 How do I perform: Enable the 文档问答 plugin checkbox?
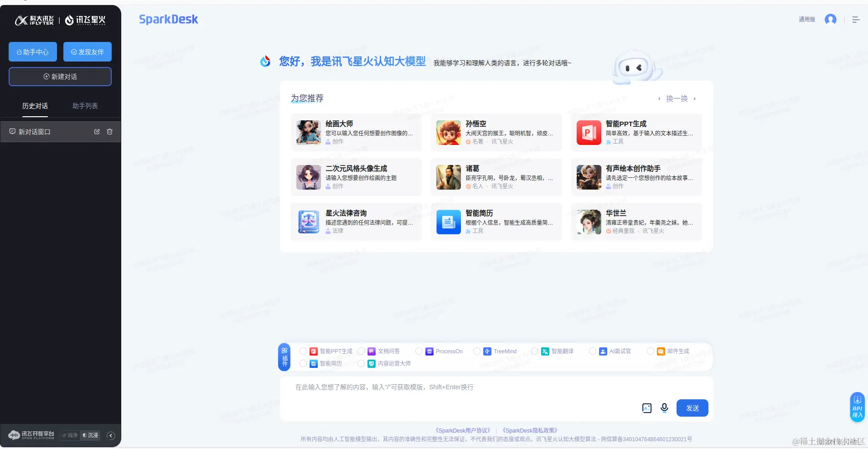click(361, 351)
